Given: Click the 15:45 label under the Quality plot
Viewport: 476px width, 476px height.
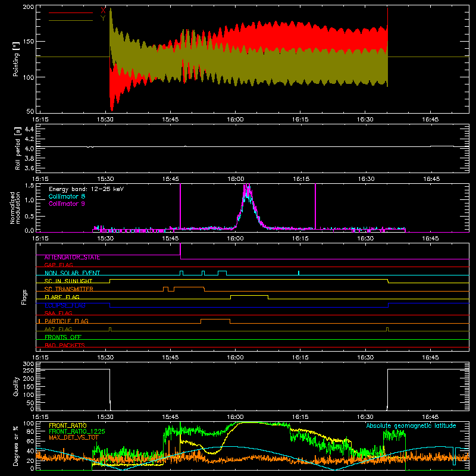Looking at the screenshot, I should pyautogui.click(x=170, y=417).
